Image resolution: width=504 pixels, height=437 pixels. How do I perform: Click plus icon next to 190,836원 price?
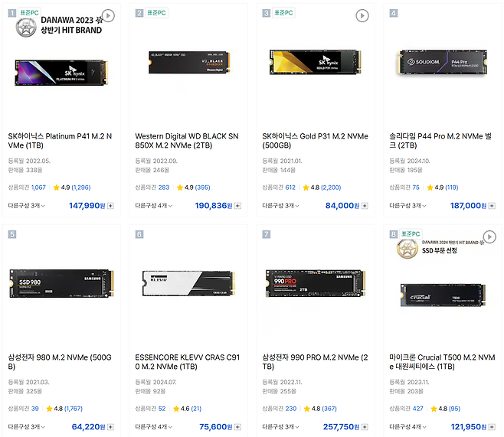[x=237, y=206]
